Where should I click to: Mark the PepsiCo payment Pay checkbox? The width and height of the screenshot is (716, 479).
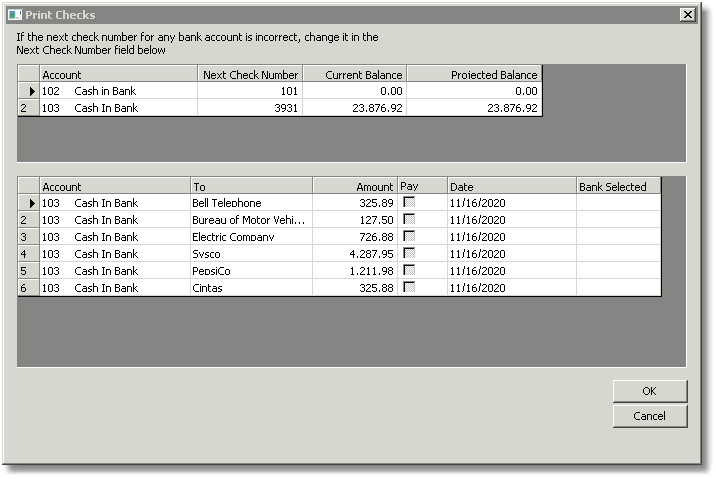click(x=409, y=270)
